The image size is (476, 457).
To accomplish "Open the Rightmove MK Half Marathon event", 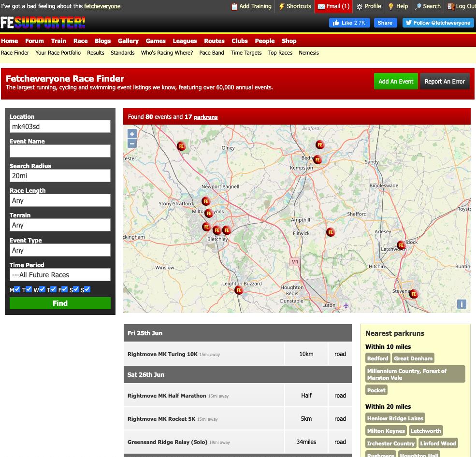I will (x=167, y=396).
